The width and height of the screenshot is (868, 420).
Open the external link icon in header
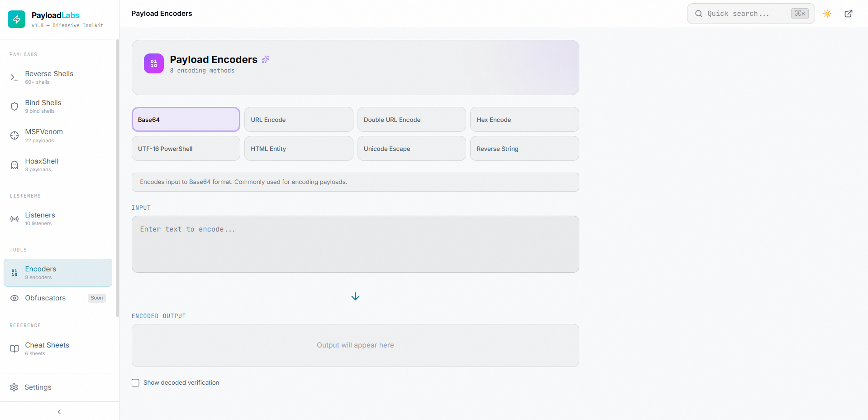[x=849, y=14]
